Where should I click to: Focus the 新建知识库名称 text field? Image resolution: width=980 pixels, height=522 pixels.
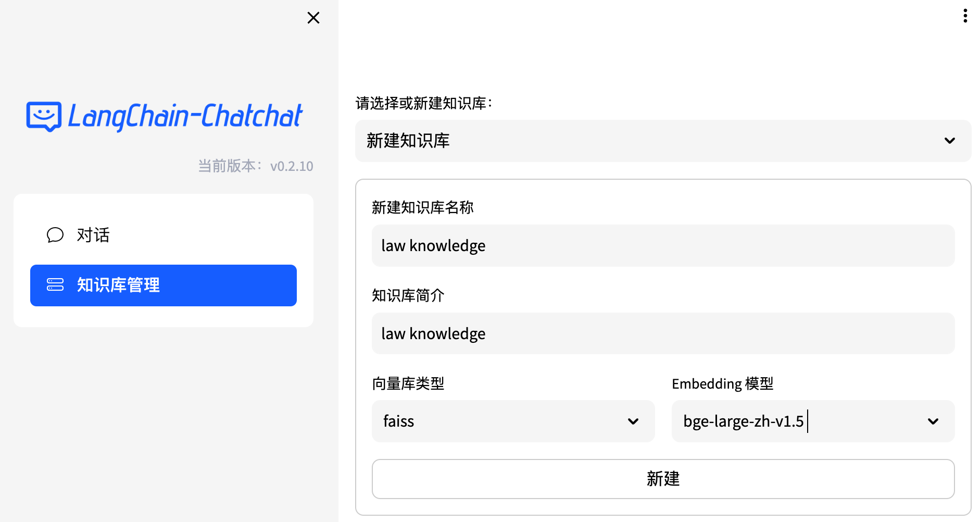click(x=662, y=246)
